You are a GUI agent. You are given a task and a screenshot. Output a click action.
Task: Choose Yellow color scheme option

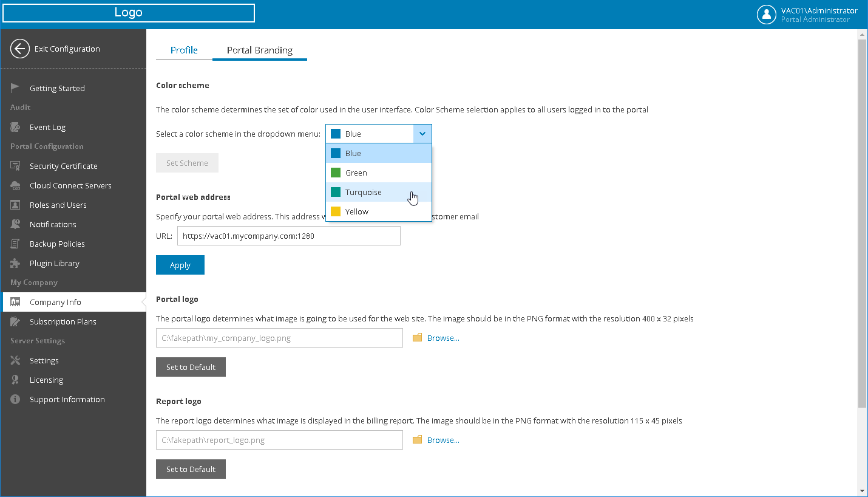(379, 211)
